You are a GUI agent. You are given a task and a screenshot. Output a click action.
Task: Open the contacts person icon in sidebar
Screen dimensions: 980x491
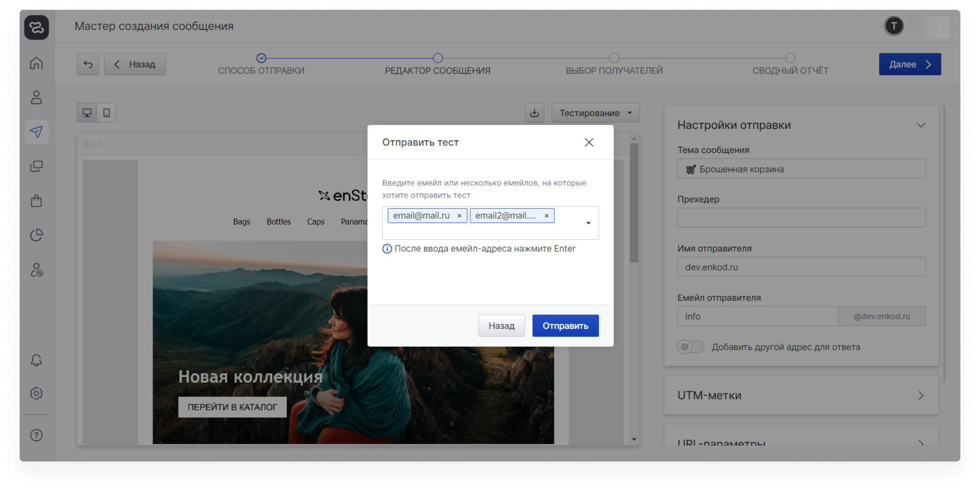tap(36, 98)
